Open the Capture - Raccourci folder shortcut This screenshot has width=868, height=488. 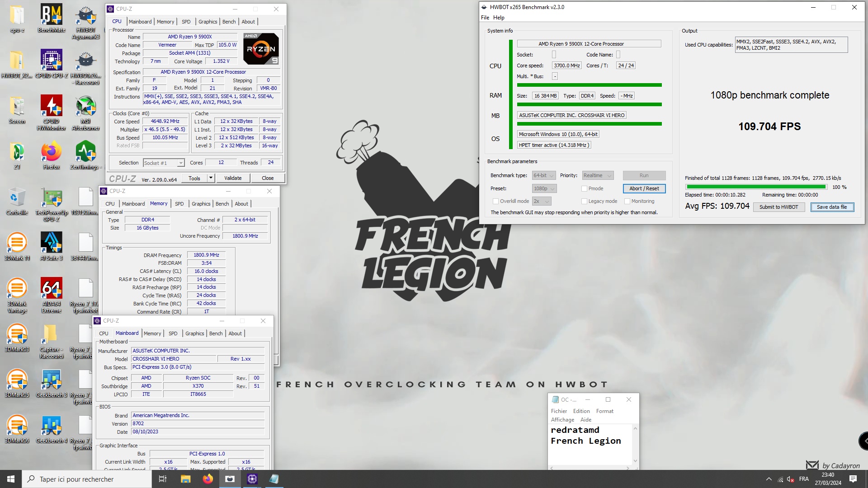[51, 341]
